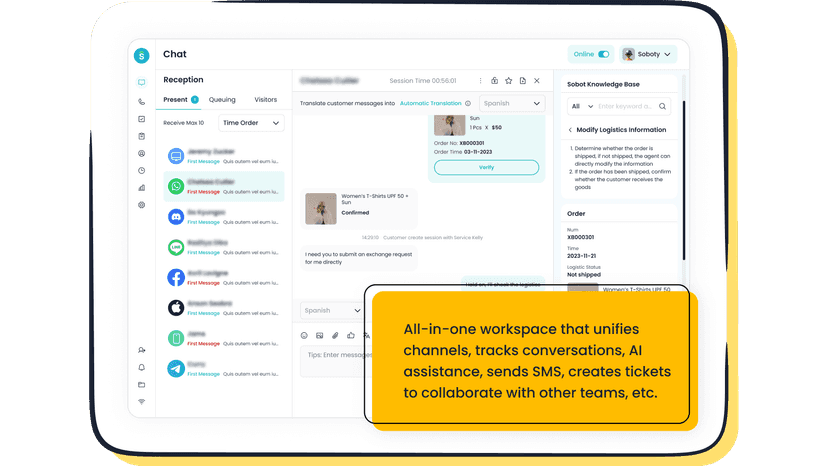Viewport: 828px width, 466px height.
Task: Attach a file with paperclip icon
Action: pos(335,335)
